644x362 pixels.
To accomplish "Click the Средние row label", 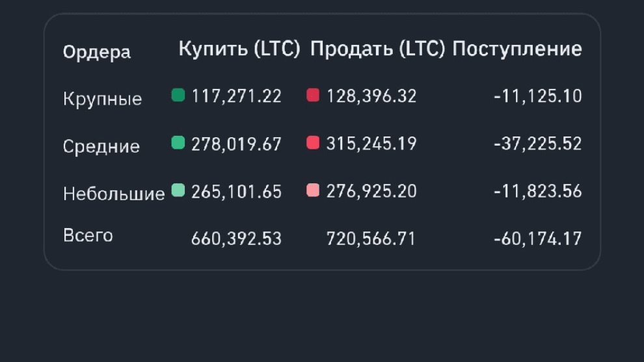I will [x=101, y=146].
